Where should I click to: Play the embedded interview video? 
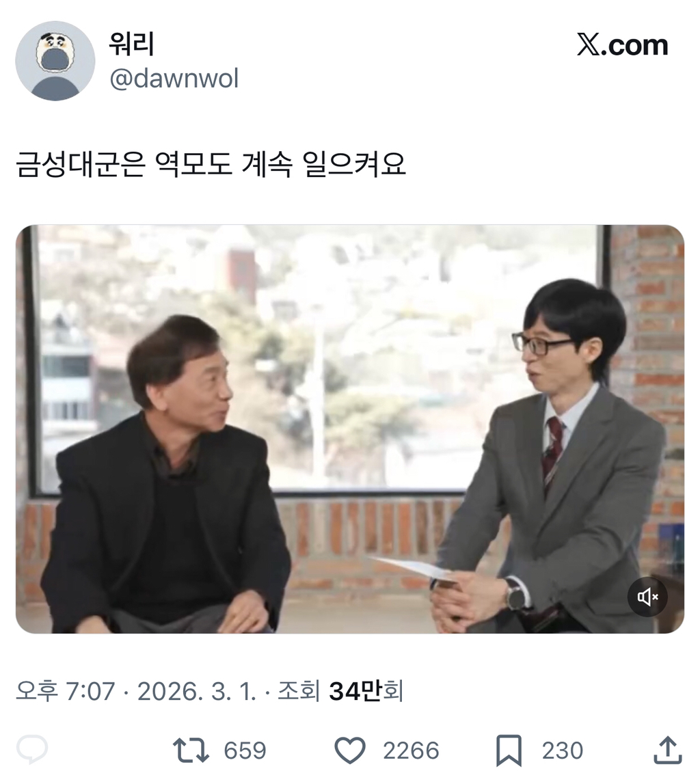350,429
